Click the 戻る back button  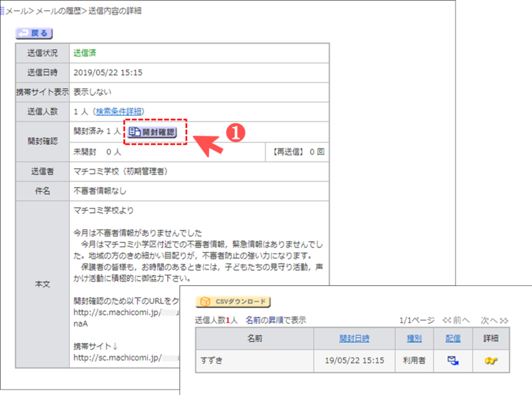coord(34,33)
